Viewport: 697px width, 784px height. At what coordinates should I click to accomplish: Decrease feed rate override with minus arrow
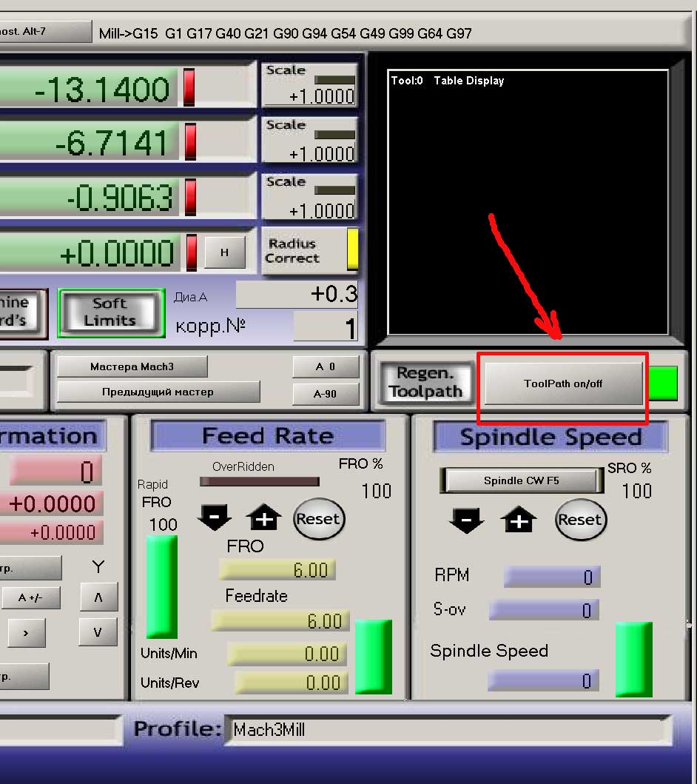point(215,518)
